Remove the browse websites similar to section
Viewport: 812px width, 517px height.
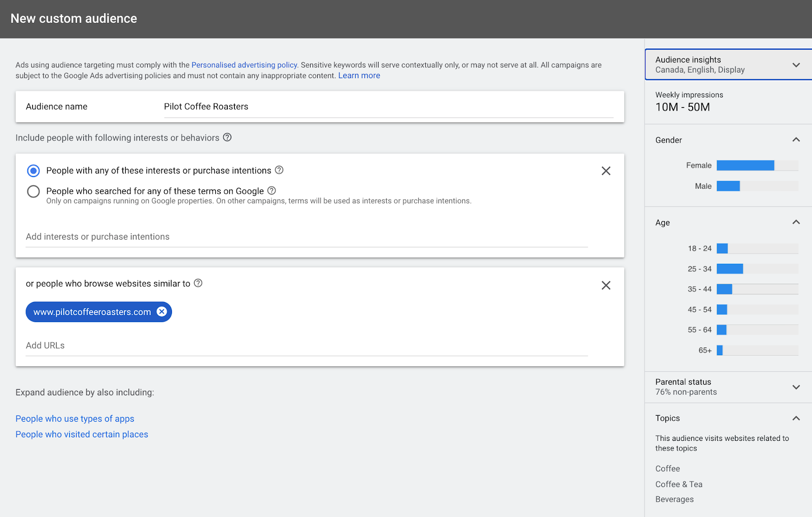(606, 286)
